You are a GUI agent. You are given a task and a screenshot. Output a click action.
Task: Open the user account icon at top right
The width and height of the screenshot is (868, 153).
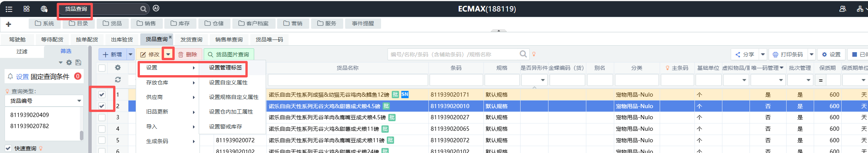842,9
